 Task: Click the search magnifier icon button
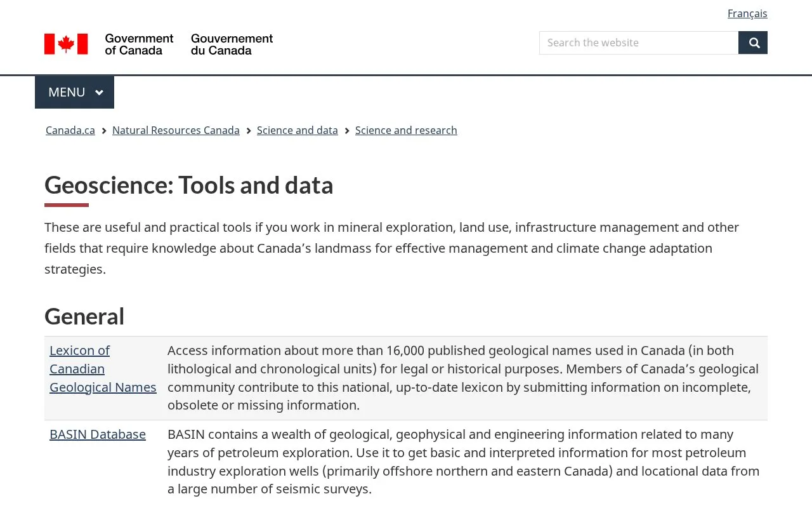coord(753,43)
